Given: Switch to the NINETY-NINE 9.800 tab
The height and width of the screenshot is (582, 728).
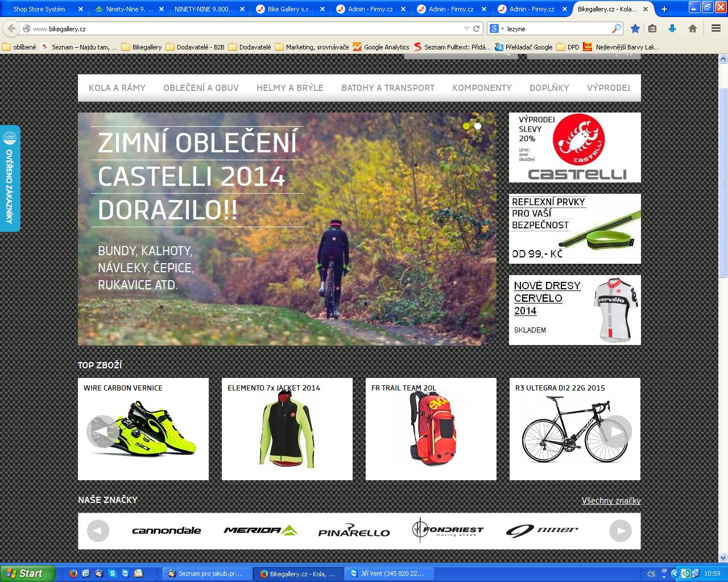Looking at the screenshot, I should (210, 9).
